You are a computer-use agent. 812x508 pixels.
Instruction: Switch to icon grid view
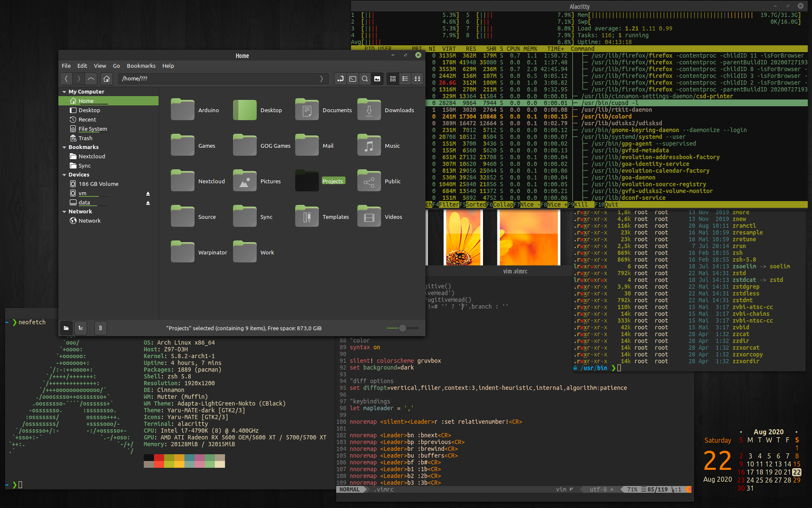click(x=393, y=79)
